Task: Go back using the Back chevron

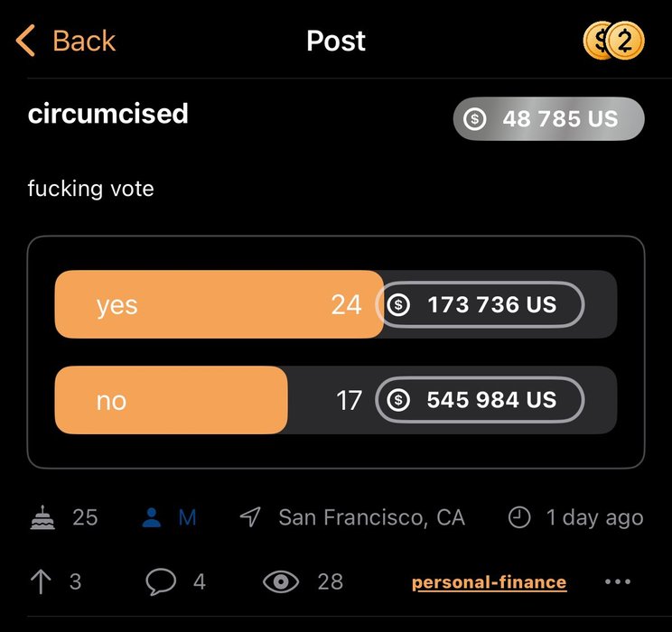Action: coord(27,41)
